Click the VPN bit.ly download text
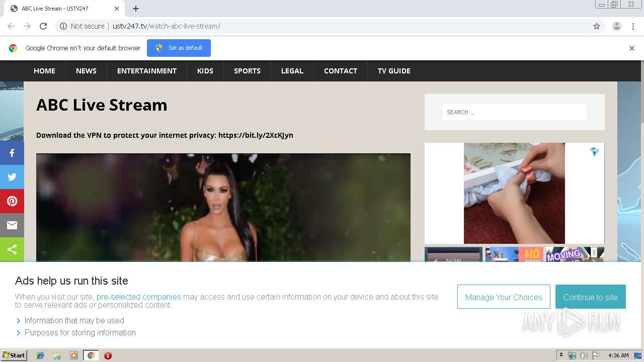 click(x=165, y=135)
